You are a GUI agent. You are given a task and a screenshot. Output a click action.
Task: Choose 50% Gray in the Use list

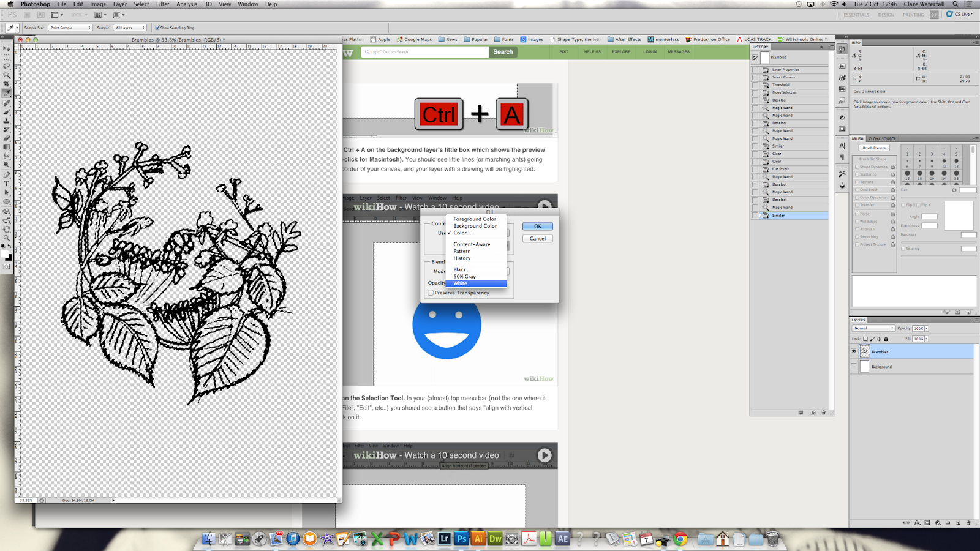pos(477,277)
